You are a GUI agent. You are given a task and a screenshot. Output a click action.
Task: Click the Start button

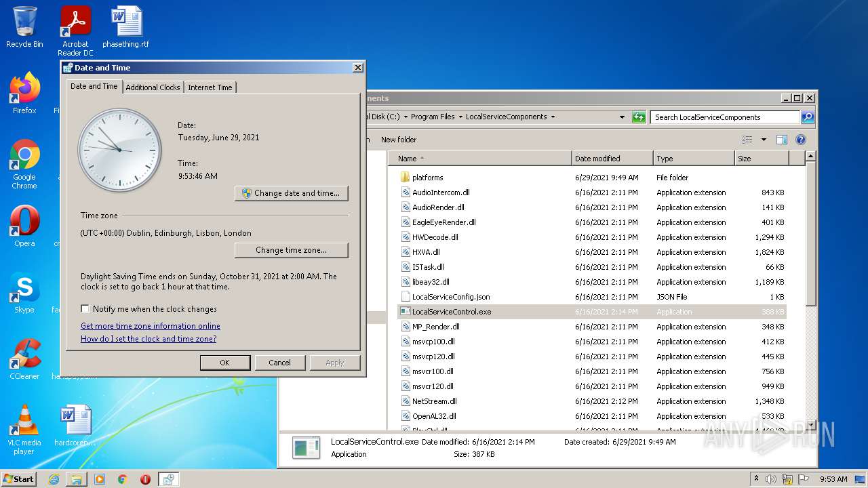tap(18, 479)
